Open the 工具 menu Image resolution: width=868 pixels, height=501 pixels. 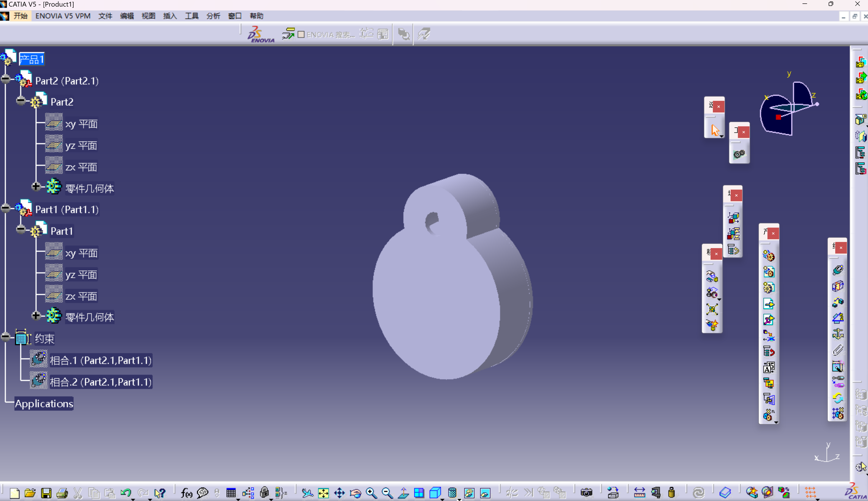click(x=192, y=16)
